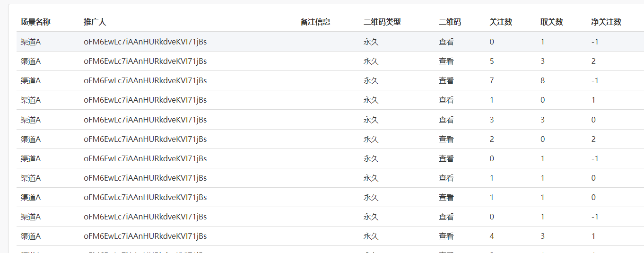Click 关注数 0 in the highlighted first row
The width and height of the screenshot is (644, 253).
click(492, 42)
